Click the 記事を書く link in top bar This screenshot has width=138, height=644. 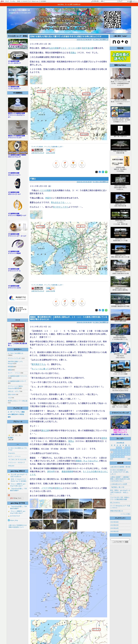pos(96,1)
